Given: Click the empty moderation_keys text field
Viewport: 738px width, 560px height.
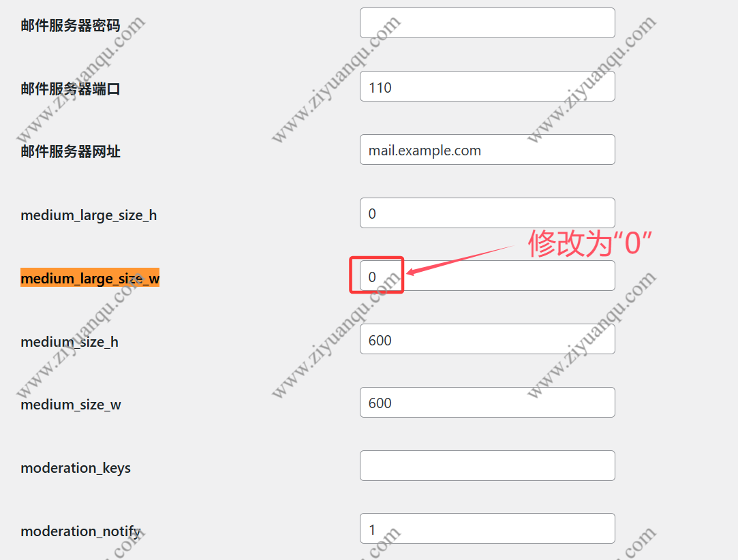Looking at the screenshot, I should click(487, 465).
